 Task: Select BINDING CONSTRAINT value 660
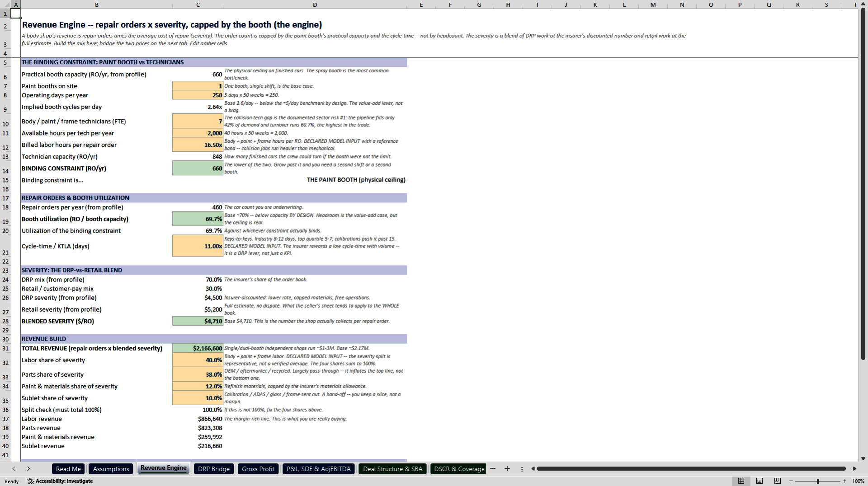(x=198, y=168)
